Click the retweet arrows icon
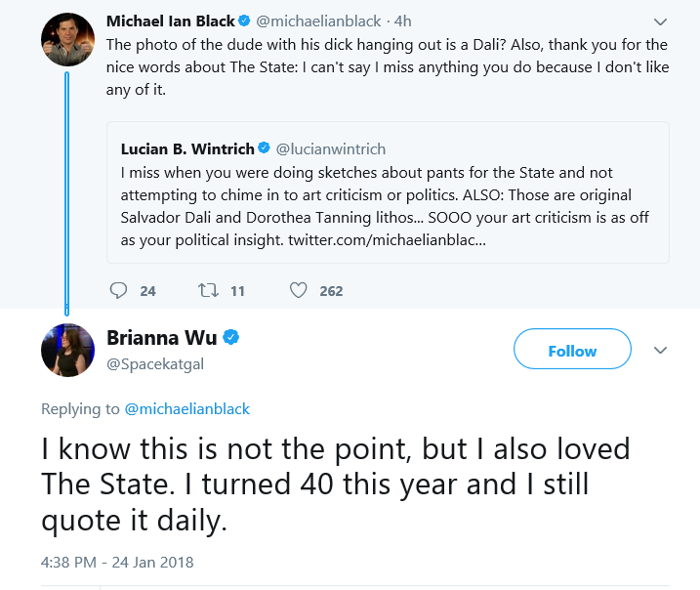This screenshot has width=700, height=590. 209,290
